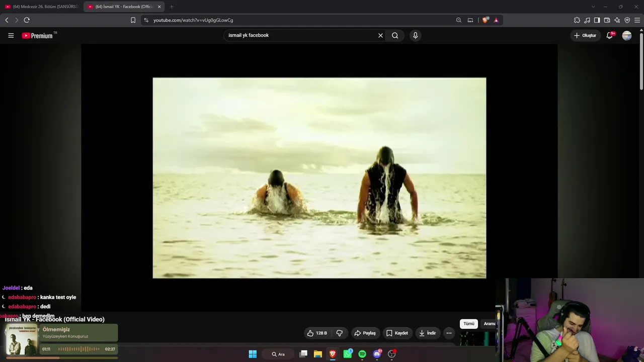This screenshot has width=644, height=362.
Task: Download the video with İndir
Action: [x=427, y=333]
